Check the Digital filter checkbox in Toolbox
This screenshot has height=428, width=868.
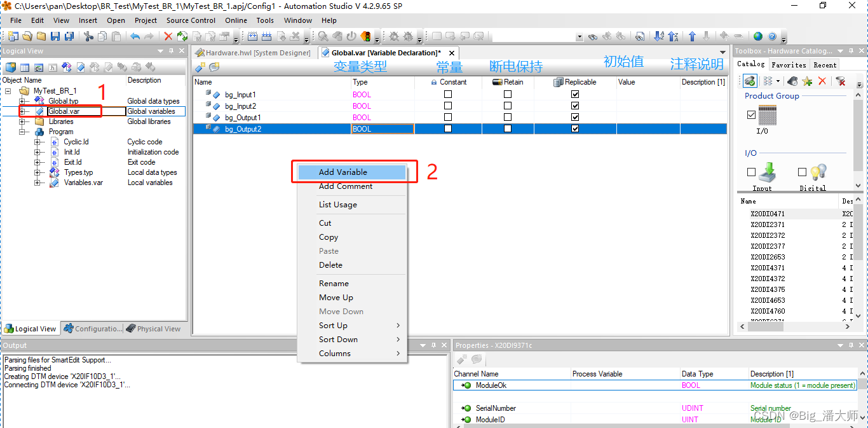802,172
